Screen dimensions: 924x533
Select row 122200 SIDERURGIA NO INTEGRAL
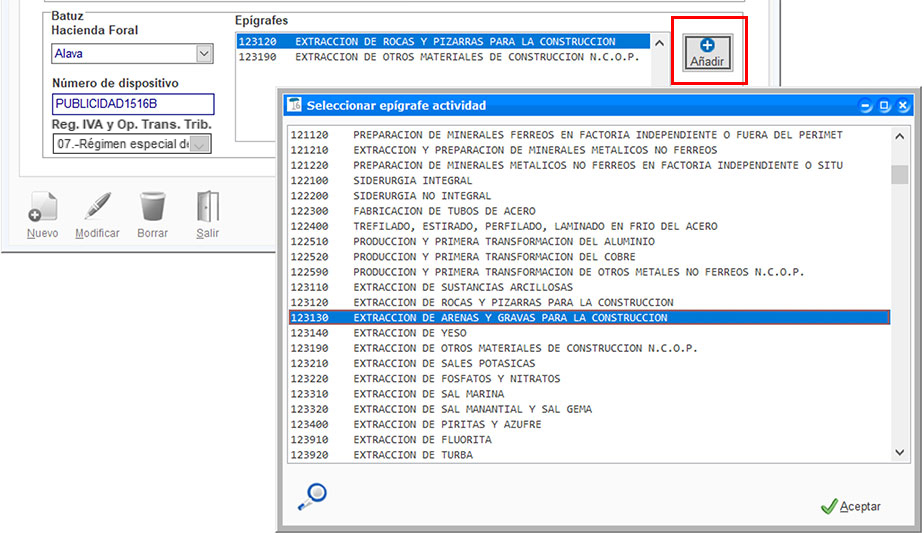(589, 196)
